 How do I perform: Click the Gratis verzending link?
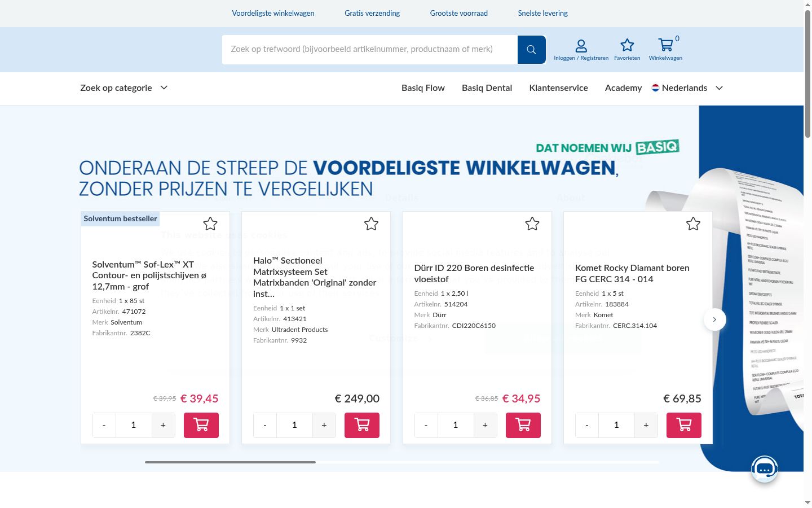(x=372, y=13)
